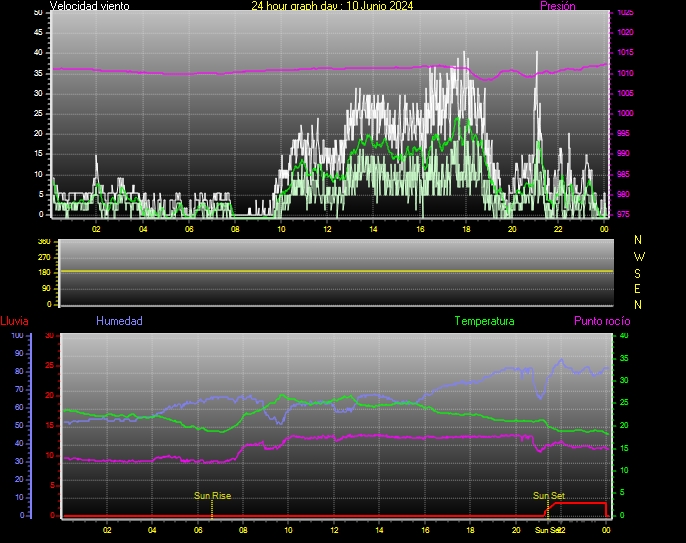Click the red rain bar near sunset
686x543 pixels.
pos(578,504)
